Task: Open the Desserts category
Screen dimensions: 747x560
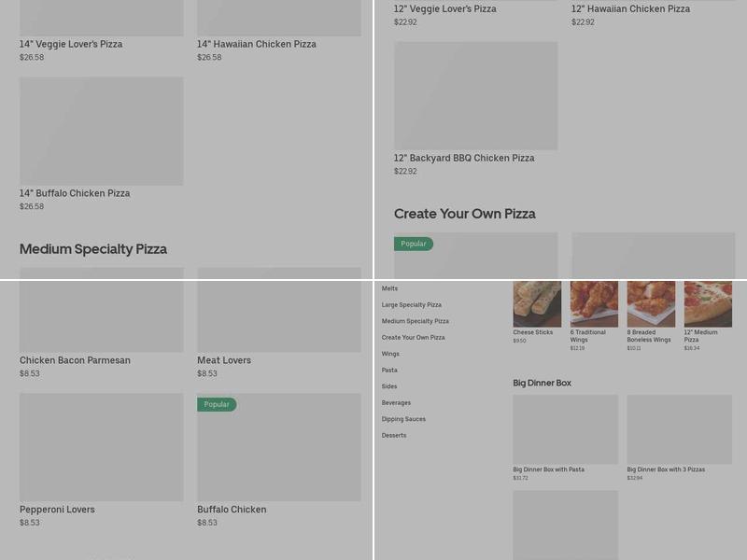Action: [393, 435]
